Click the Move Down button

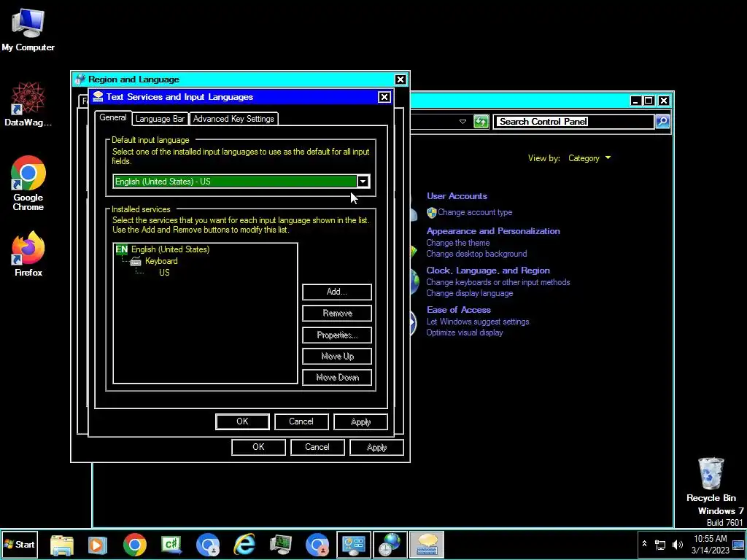point(337,377)
